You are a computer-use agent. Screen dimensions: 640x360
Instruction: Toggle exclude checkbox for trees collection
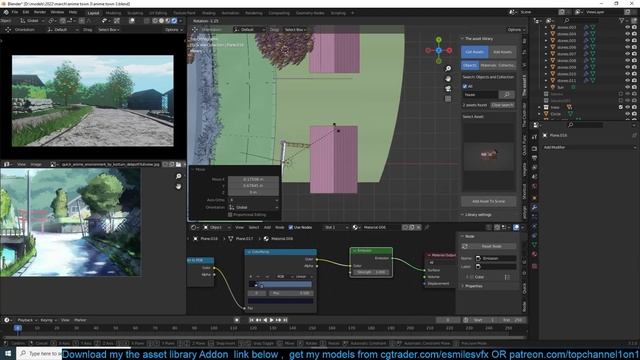[621, 107]
